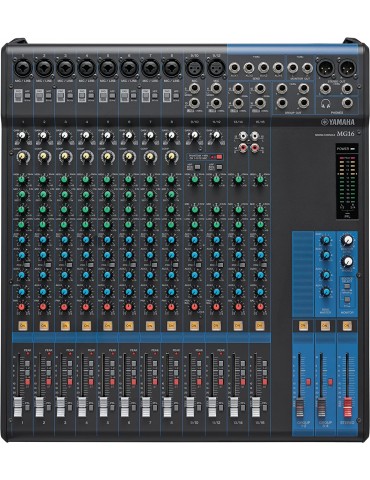Click channel 2 yellow COMP knob
370x480 pixels.
[43, 156]
